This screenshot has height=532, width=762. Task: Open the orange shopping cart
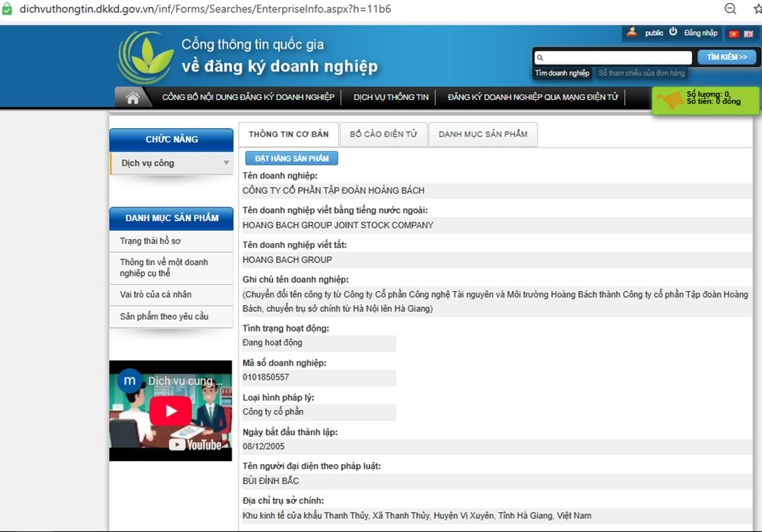pos(670,101)
